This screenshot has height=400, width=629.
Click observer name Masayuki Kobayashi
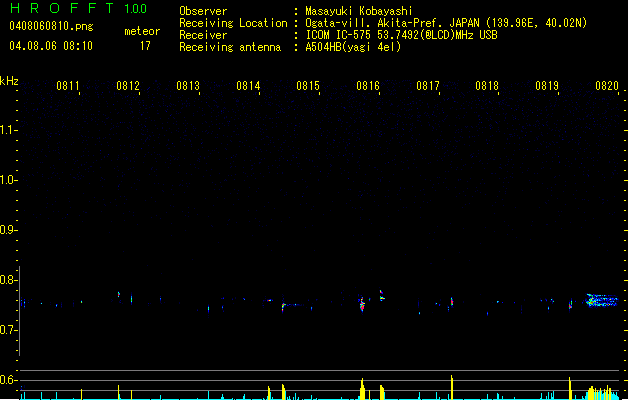tap(359, 11)
